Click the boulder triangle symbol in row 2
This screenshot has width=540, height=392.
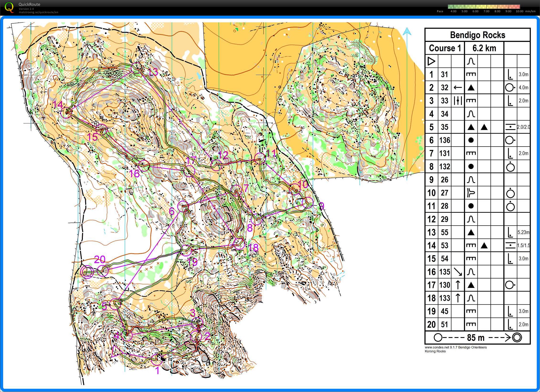pyautogui.click(x=471, y=88)
